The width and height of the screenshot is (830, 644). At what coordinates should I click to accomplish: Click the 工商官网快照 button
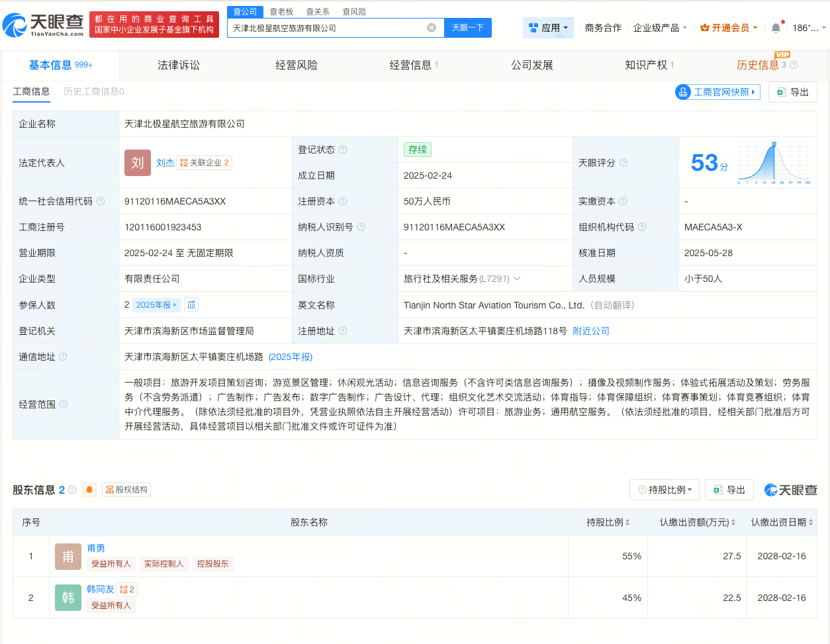tap(717, 92)
